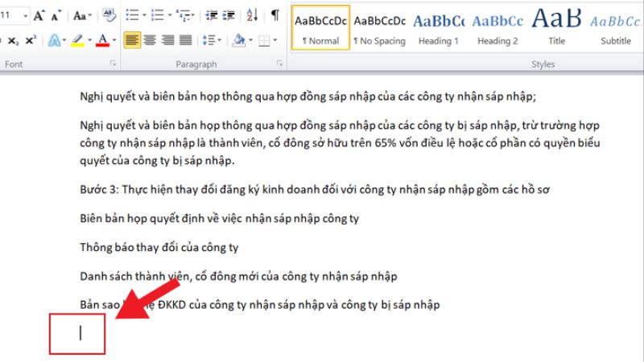Click the Numbering list icon

(157, 15)
